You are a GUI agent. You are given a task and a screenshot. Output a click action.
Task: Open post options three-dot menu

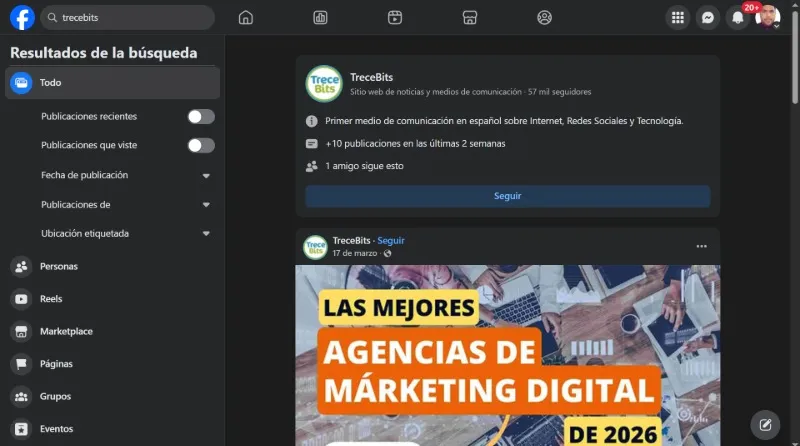(x=702, y=246)
